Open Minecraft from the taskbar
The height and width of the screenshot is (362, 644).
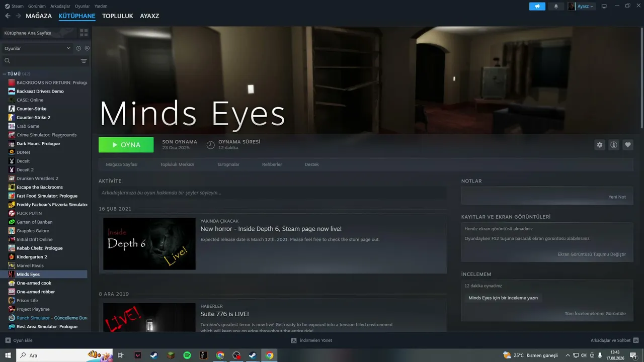171,355
